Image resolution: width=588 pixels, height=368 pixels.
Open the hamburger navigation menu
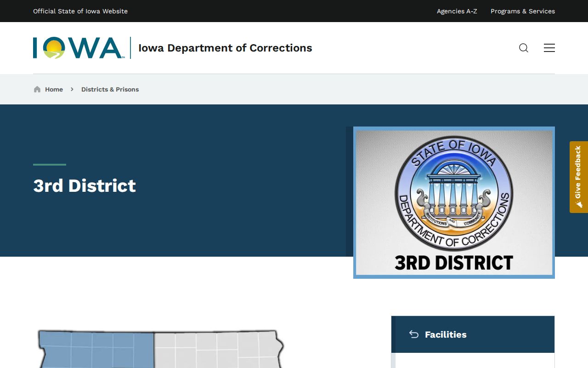[549, 48]
